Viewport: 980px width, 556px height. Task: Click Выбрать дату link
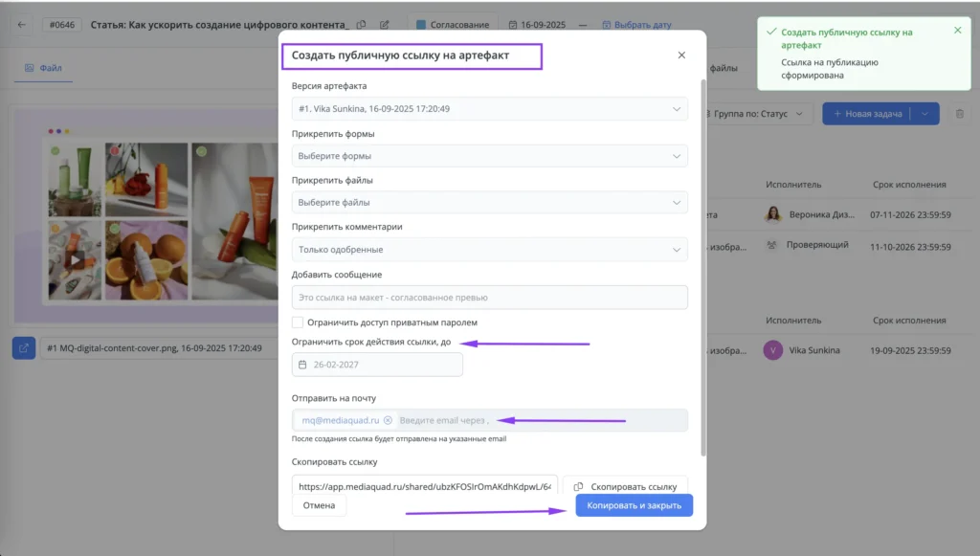[636, 24]
